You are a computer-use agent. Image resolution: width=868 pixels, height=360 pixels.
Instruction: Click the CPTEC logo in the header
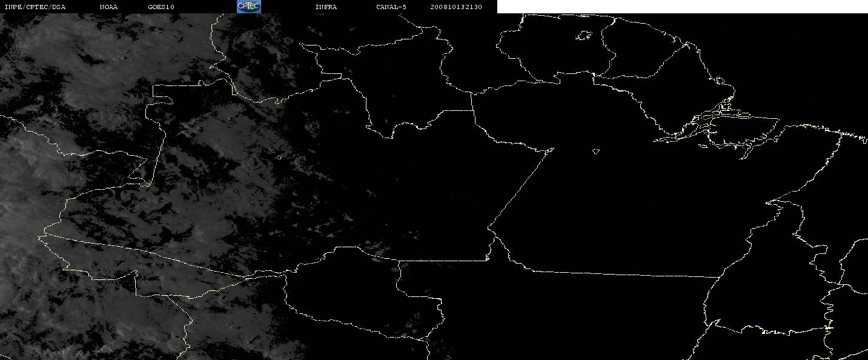(x=249, y=6)
